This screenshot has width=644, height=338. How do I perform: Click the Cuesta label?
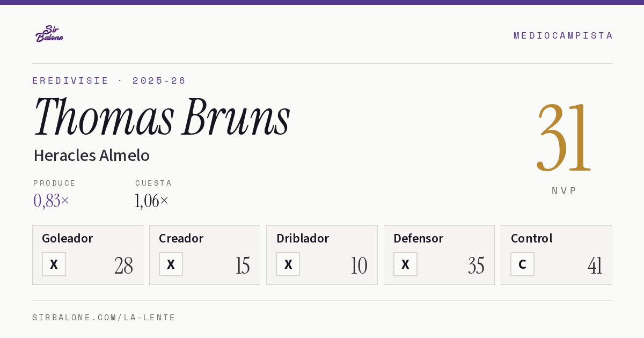(x=153, y=183)
